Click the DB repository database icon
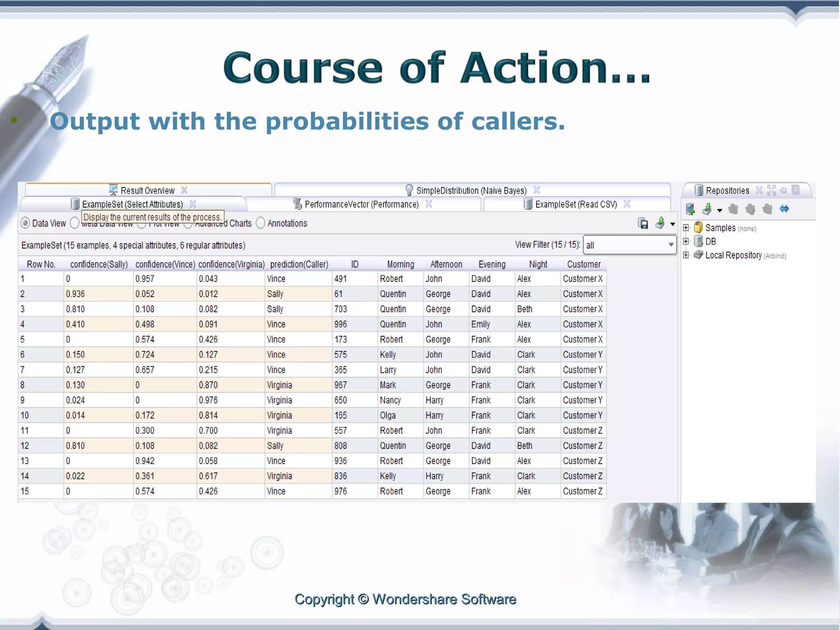The image size is (840, 630). coord(698,241)
